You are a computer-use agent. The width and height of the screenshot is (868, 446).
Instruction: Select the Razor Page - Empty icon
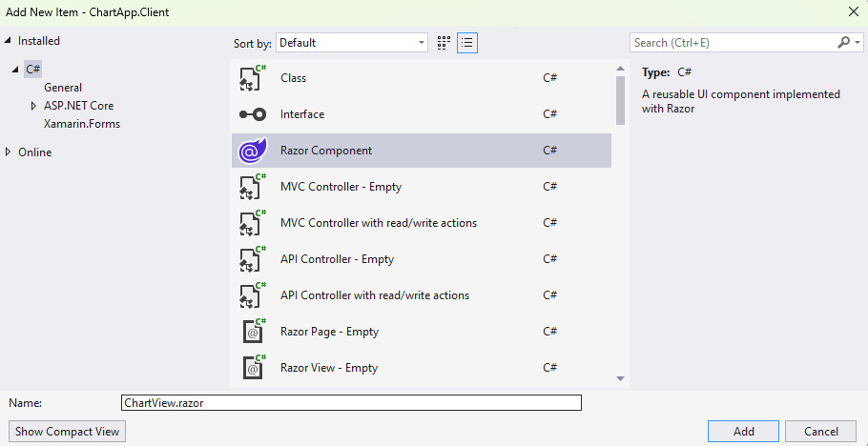252,332
